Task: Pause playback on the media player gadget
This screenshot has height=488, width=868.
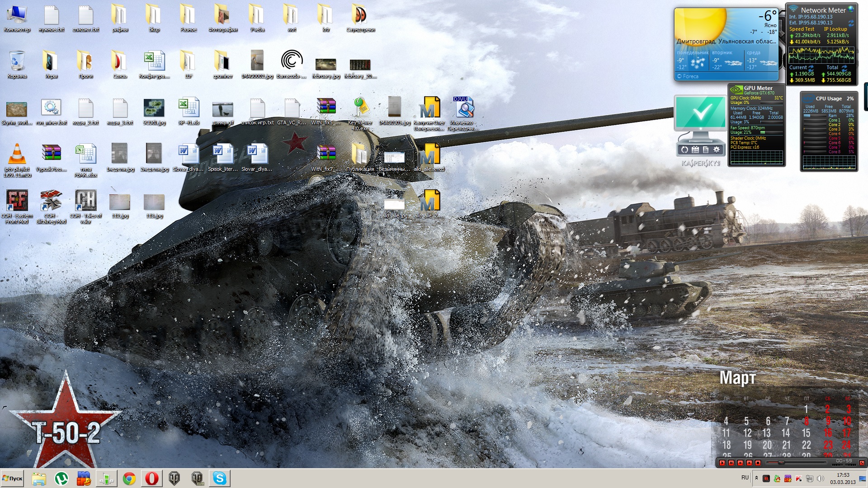Action: 731,463
